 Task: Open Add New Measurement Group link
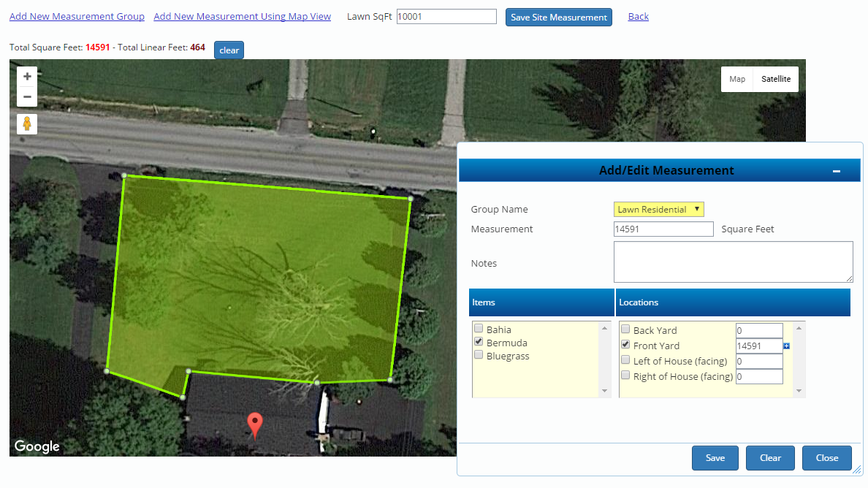coord(77,17)
